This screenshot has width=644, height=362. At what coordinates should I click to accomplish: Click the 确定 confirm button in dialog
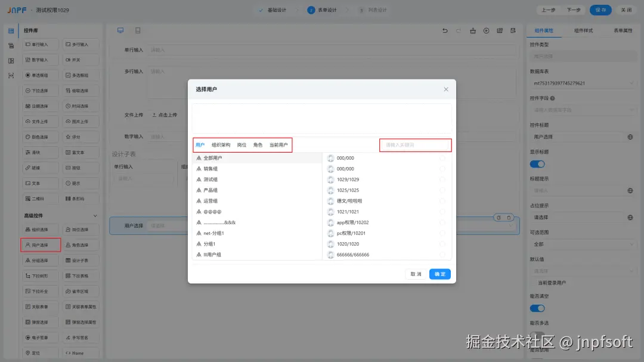pyautogui.click(x=439, y=274)
